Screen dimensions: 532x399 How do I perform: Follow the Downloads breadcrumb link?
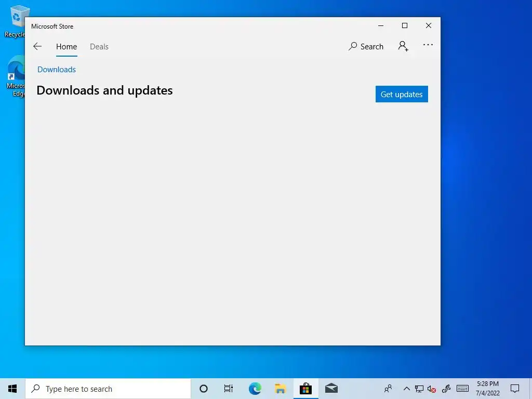[x=57, y=70]
